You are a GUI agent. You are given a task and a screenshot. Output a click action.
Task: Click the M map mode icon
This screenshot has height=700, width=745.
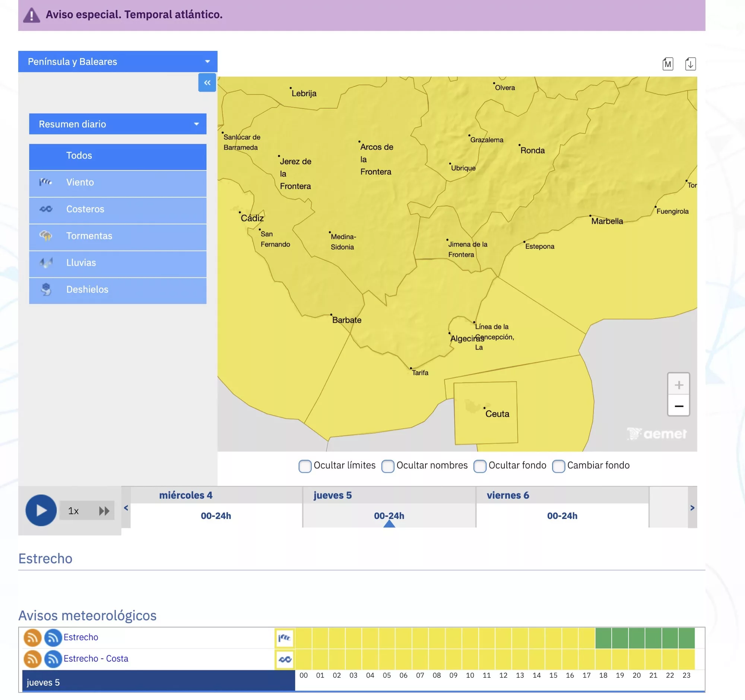(x=668, y=64)
